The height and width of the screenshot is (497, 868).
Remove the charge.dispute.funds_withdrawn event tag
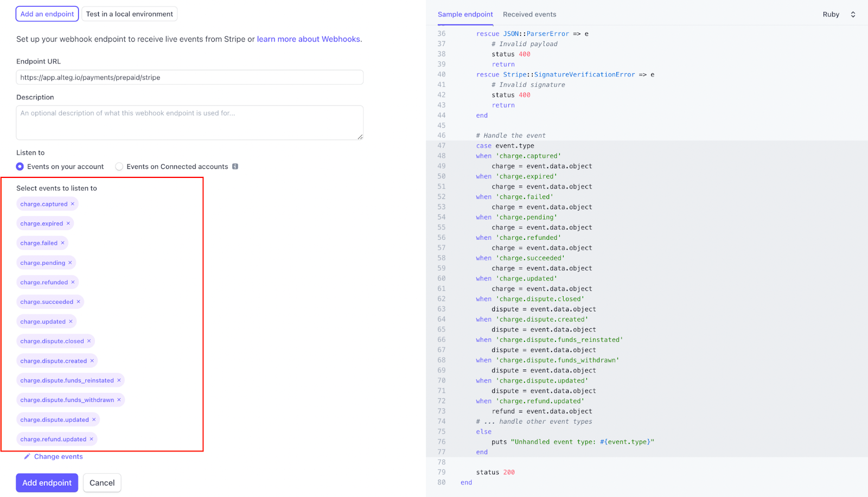[119, 400]
